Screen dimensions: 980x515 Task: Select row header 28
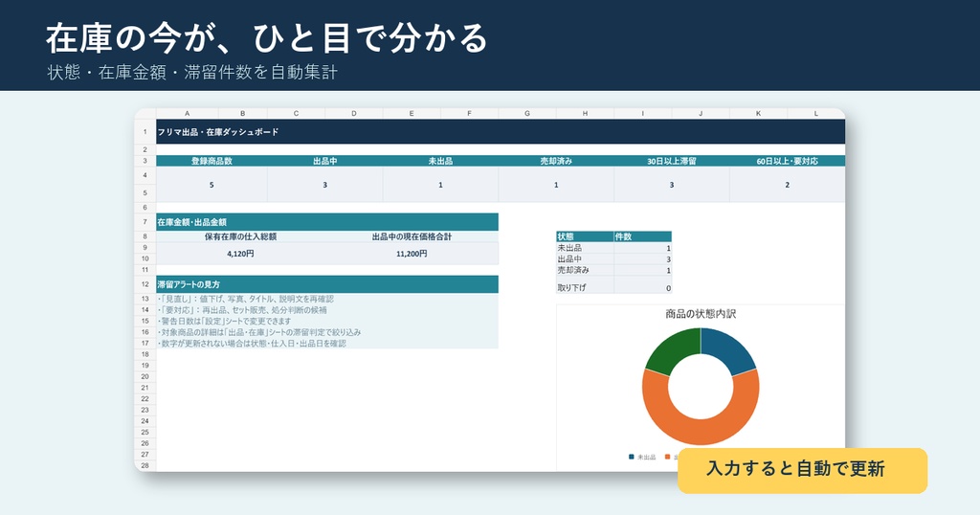point(145,465)
